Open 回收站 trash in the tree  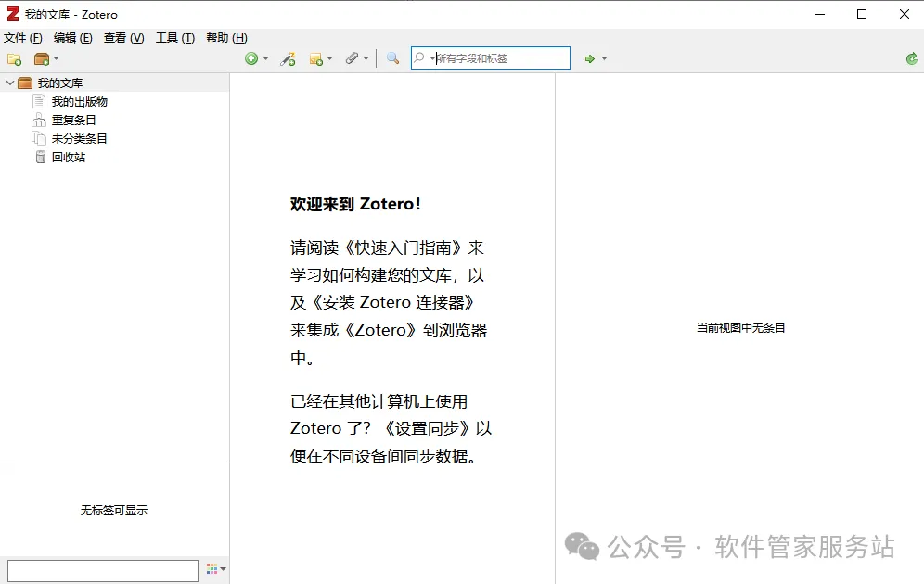coord(69,158)
